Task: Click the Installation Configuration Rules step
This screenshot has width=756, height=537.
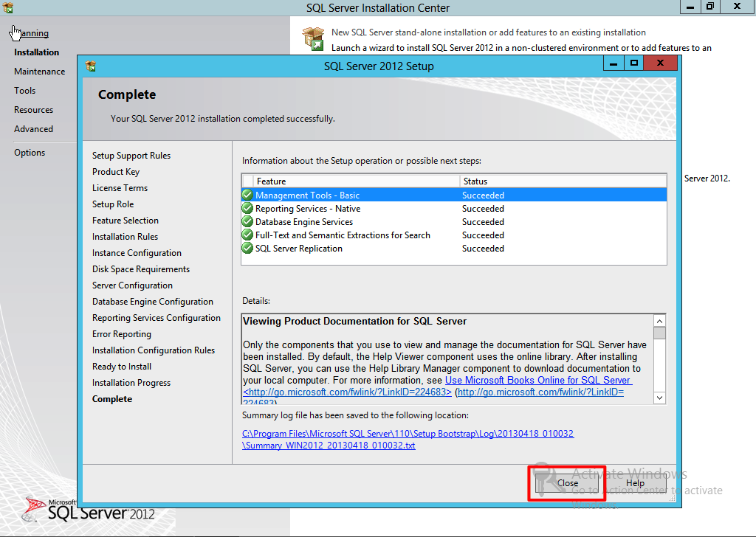Action: tap(154, 350)
